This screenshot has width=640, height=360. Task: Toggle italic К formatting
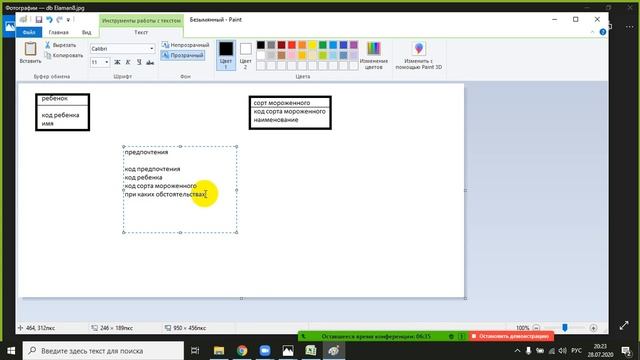(x=128, y=62)
